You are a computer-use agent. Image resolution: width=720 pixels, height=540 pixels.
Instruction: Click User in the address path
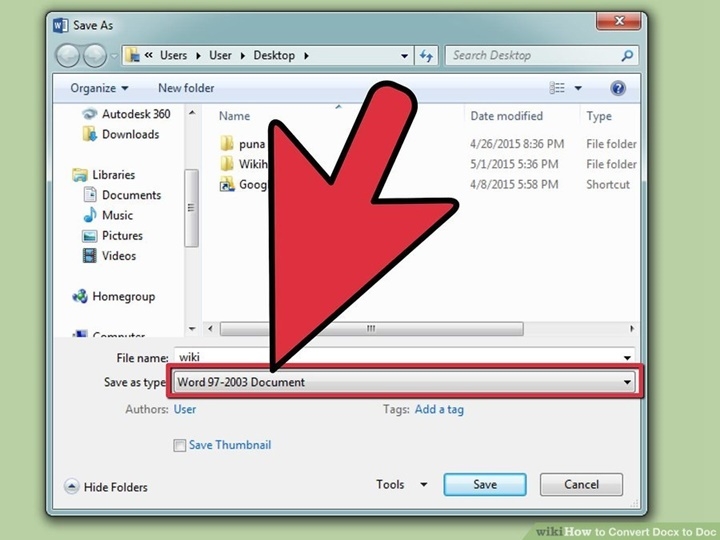[220, 56]
